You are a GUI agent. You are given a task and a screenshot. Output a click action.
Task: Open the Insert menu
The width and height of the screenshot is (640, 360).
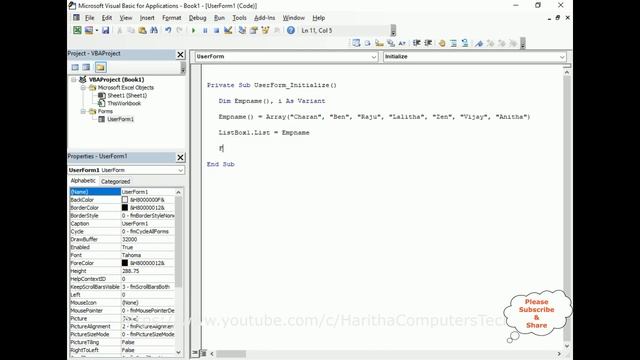pyautogui.click(x=147, y=18)
